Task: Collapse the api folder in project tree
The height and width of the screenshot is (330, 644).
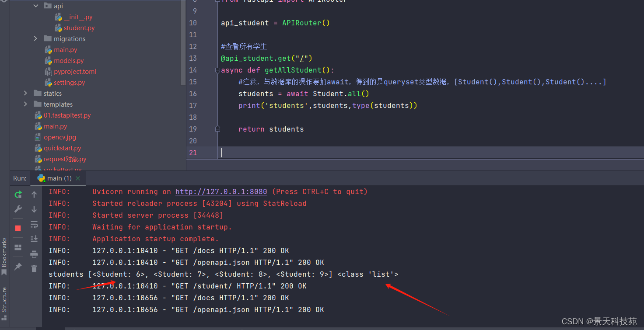Action: click(35, 5)
